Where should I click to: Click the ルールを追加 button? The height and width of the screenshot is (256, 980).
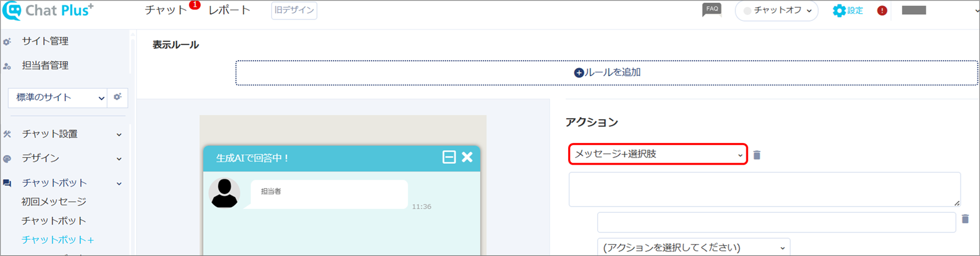pos(607,73)
